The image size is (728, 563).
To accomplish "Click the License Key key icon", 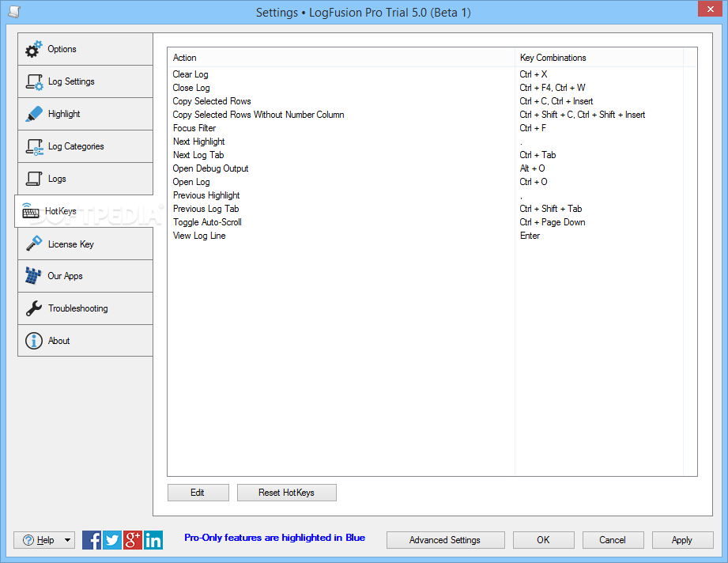I will [34, 244].
